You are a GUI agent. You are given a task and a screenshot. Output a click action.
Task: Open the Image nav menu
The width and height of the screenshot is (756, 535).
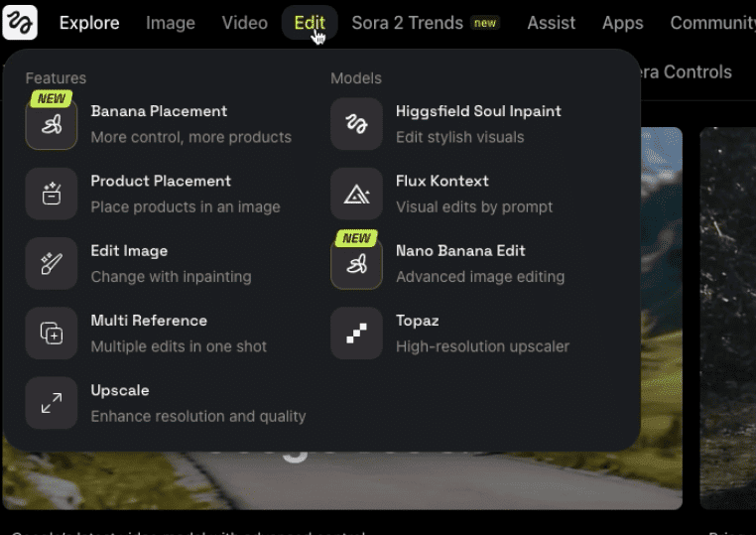[171, 23]
